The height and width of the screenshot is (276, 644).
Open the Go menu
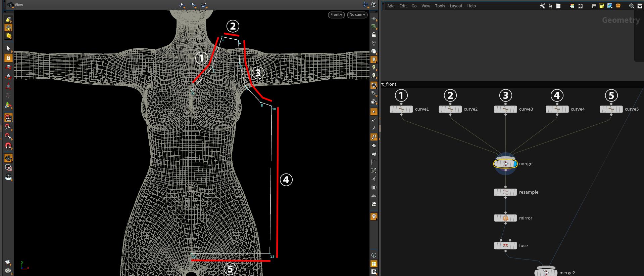coord(414,6)
